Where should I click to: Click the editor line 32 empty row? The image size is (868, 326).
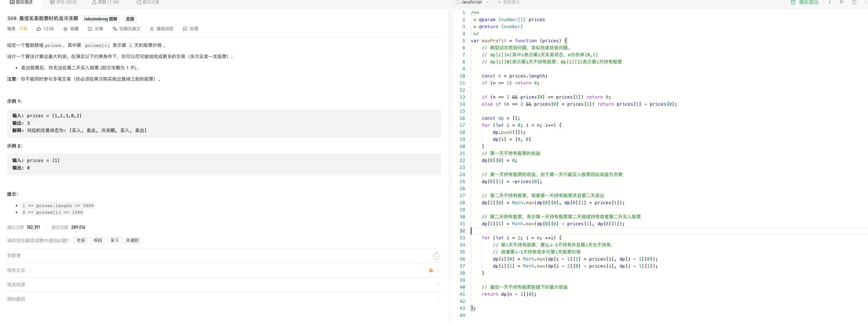point(669,231)
